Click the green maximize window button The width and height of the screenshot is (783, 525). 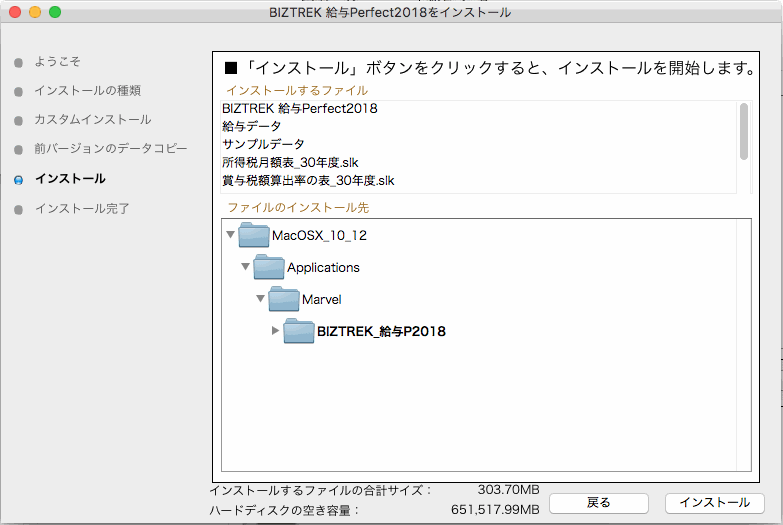[55, 12]
